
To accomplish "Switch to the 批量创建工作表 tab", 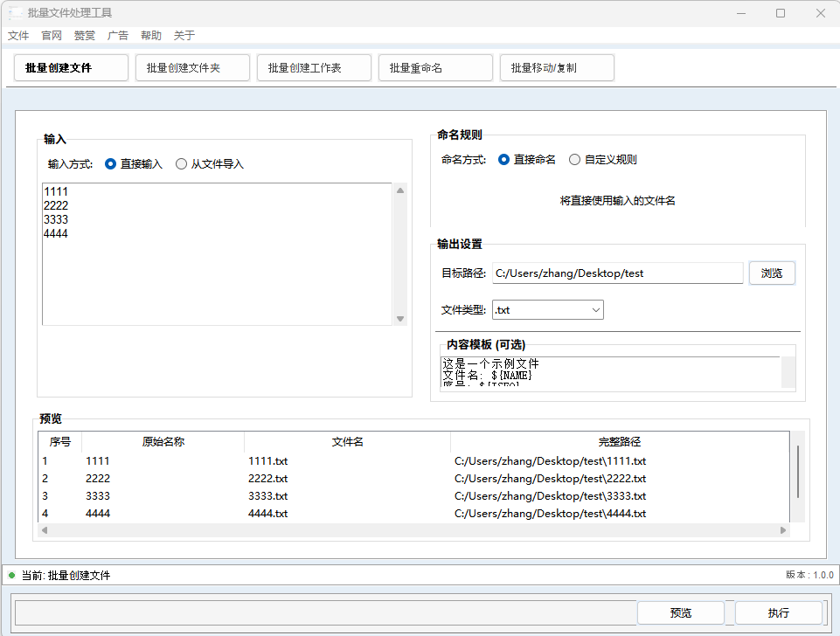I will point(313,67).
